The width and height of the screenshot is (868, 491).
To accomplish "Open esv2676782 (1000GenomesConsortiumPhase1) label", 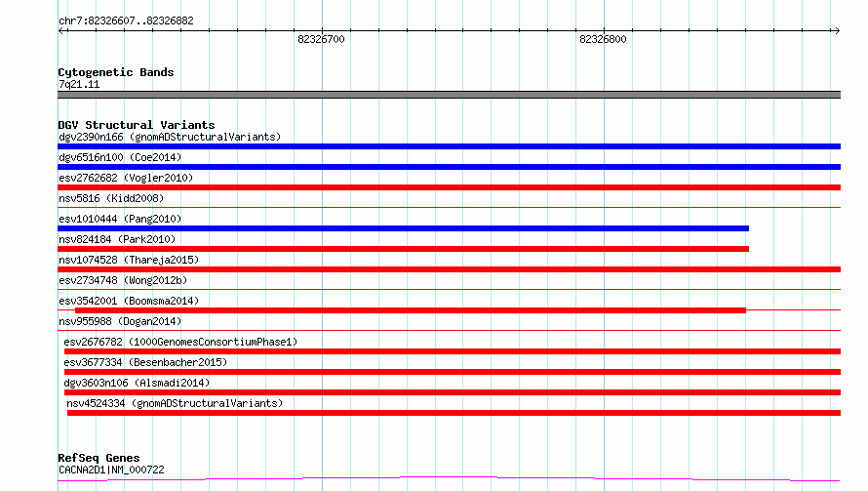I will coord(180,342).
